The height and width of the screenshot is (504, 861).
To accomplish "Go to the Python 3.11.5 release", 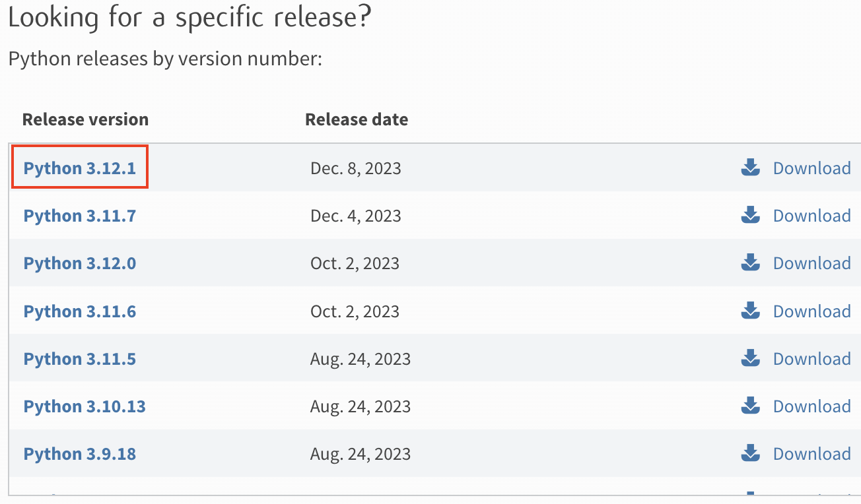I will pos(80,359).
